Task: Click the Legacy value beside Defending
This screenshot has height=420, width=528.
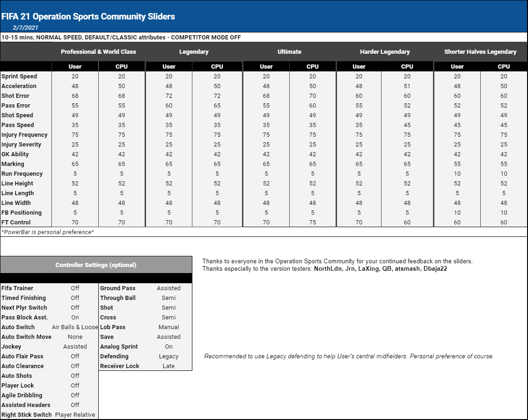Action: pyautogui.click(x=168, y=356)
